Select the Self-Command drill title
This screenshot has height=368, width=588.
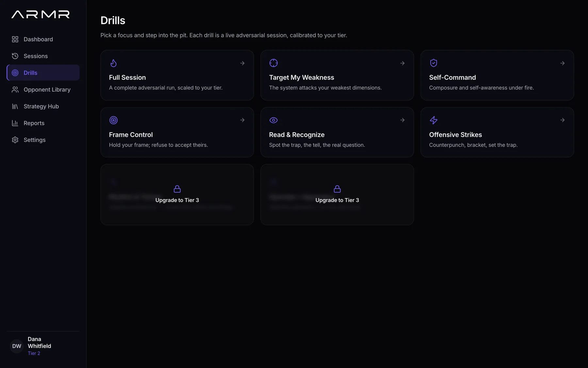[x=452, y=78]
